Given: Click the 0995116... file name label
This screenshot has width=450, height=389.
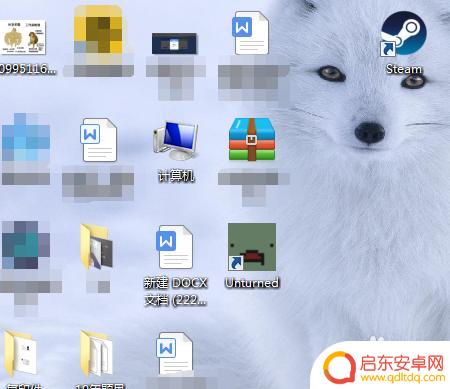Looking at the screenshot, I should [28, 69].
